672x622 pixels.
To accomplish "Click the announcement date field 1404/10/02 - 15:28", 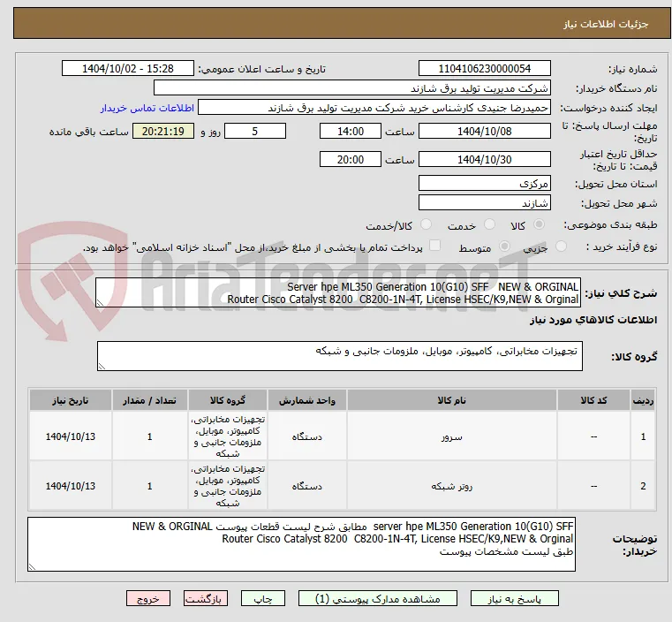I will tap(128, 69).
